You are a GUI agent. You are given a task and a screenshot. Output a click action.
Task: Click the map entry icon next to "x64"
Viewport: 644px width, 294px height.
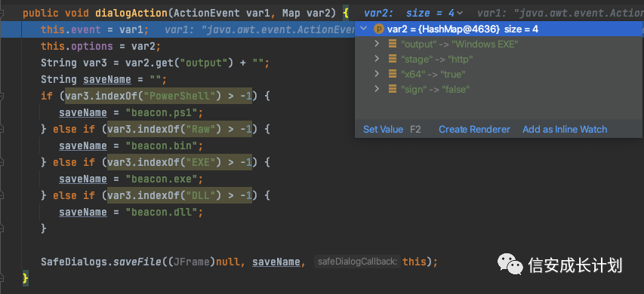[x=393, y=74]
